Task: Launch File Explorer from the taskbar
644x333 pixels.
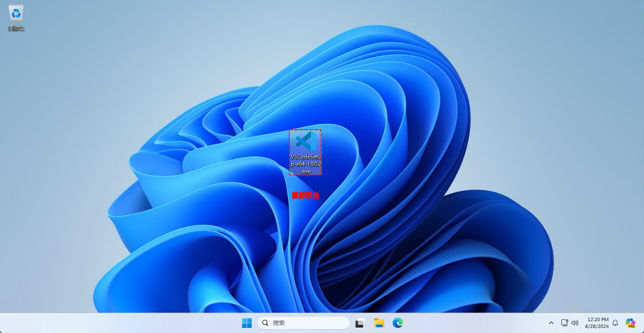Action: click(x=379, y=323)
